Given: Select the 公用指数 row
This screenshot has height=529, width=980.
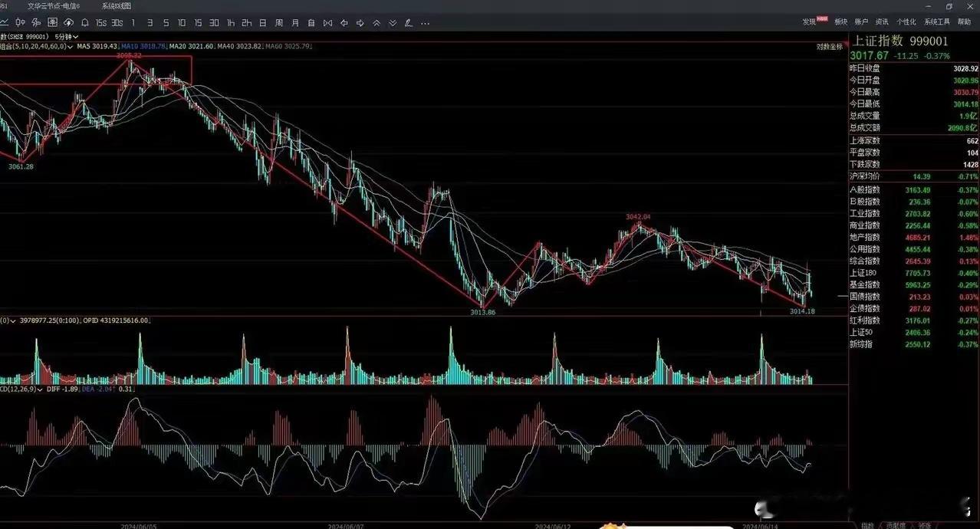Looking at the screenshot, I should 914,249.
